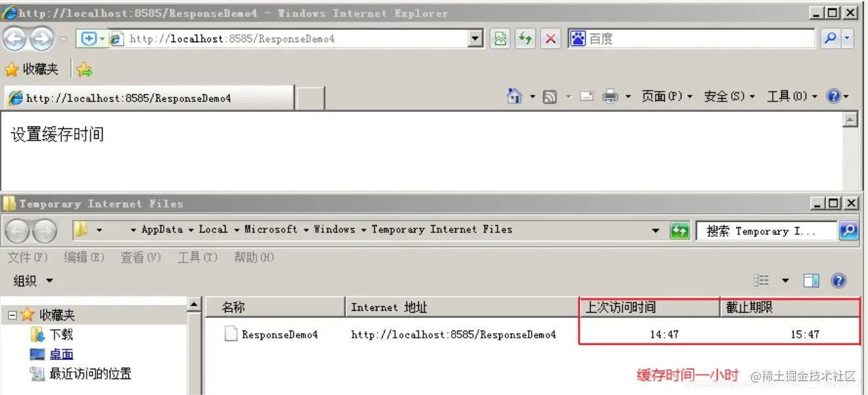Refresh the Explorer folder with green icon
868x395 pixels.
point(679,231)
